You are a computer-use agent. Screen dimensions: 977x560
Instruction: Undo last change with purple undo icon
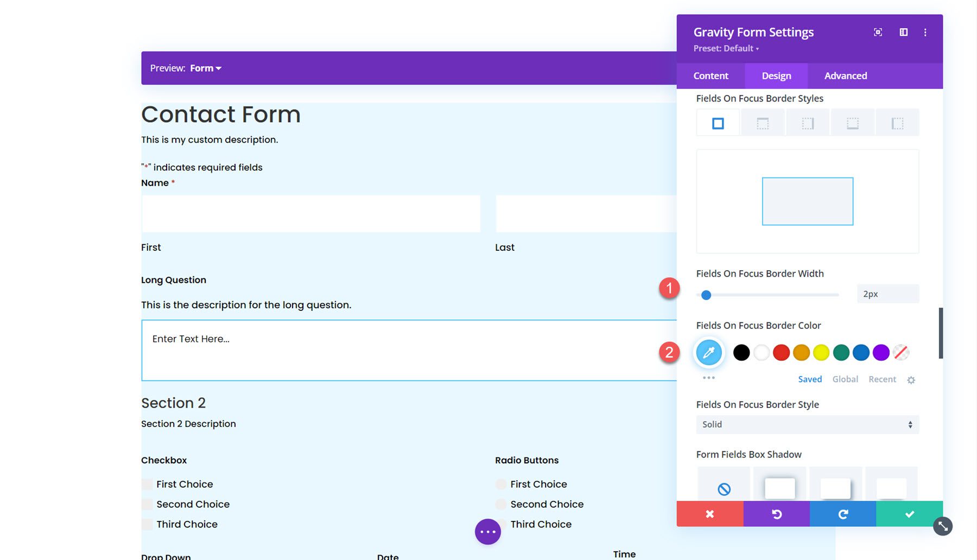[x=776, y=514]
